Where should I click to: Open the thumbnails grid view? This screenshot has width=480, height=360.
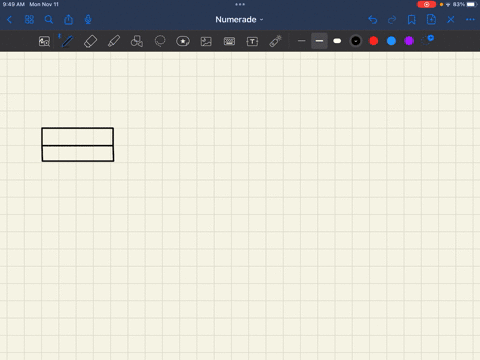29,20
